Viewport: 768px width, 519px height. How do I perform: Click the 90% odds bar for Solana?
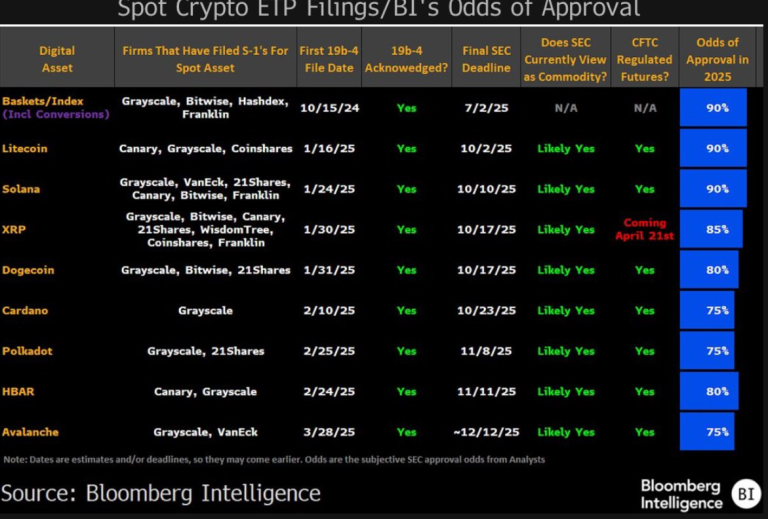[x=713, y=189]
